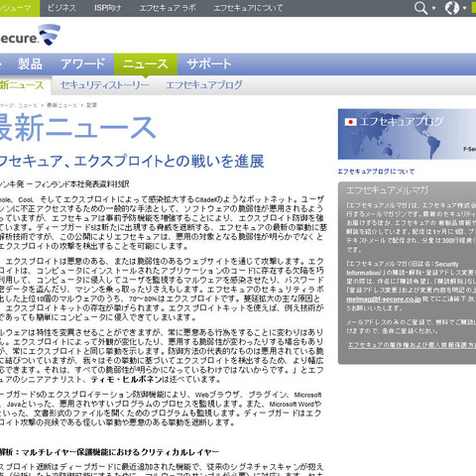
Task: Open the search magnifier icon
Action: [420, 8]
